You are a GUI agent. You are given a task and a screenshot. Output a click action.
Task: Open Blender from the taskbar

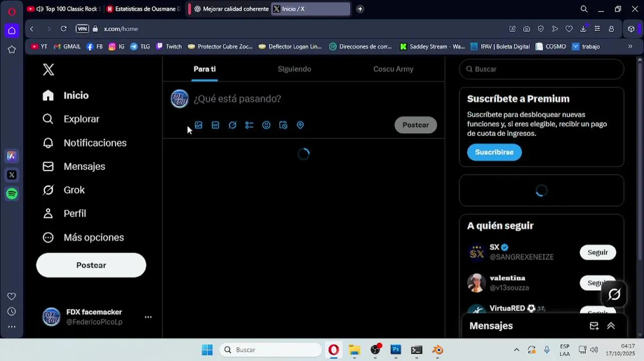click(x=438, y=350)
